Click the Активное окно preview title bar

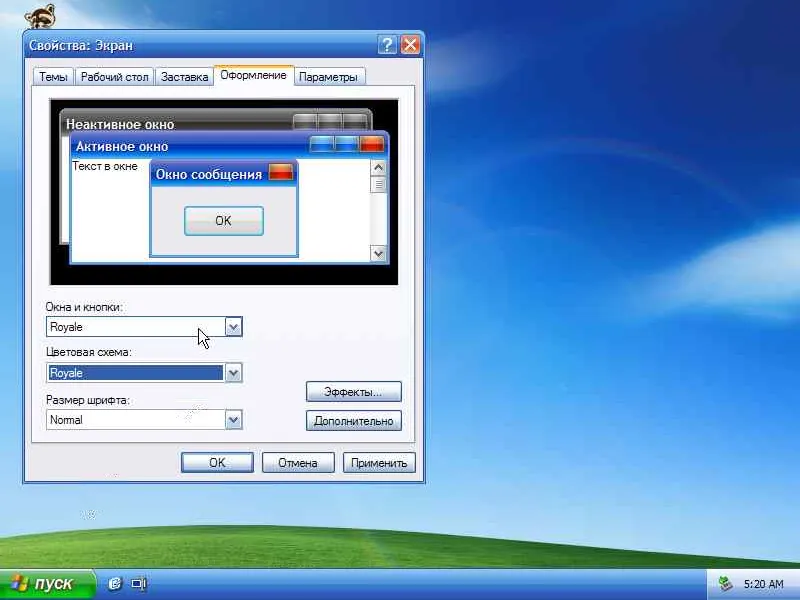click(229, 146)
